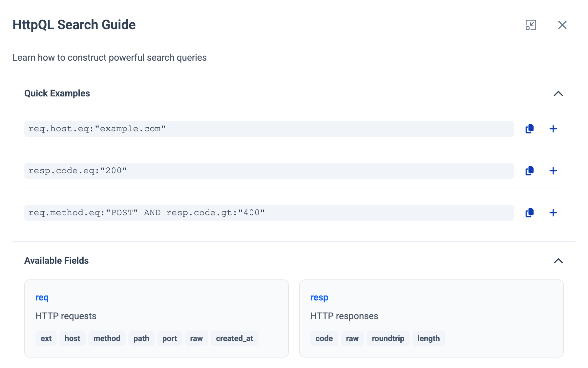This screenshot has width=588, height=368.
Task: Minimize the HttpQL Search Guide dialog
Action: point(531,25)
